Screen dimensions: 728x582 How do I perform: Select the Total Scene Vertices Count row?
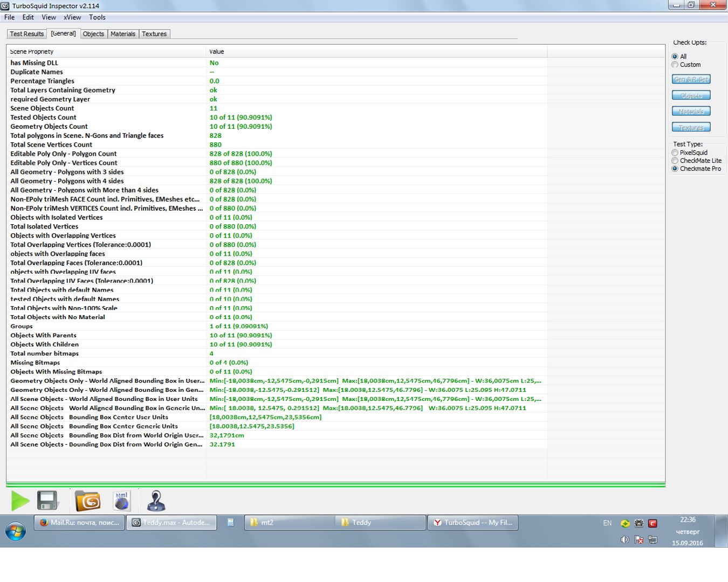point(277,145)
